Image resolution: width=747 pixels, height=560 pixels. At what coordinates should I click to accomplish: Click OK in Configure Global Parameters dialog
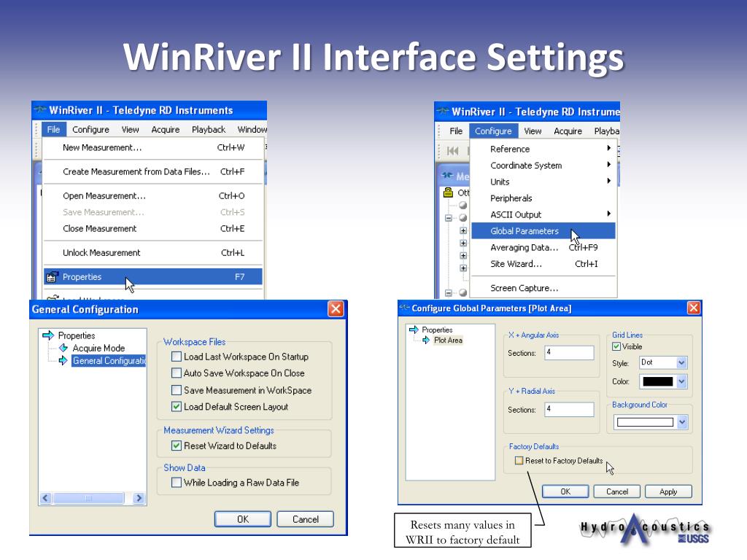tap(565, 491)
